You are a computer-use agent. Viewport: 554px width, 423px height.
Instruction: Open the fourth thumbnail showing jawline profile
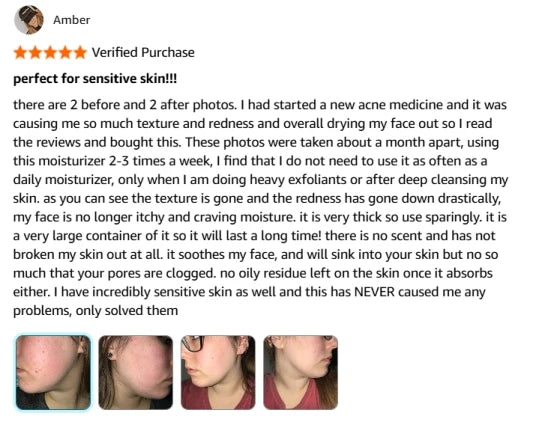(301, 372)
